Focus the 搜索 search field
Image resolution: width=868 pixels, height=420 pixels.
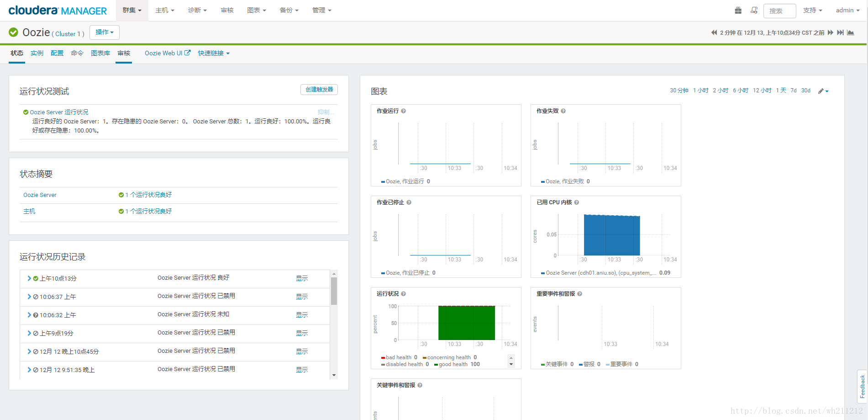780,11
